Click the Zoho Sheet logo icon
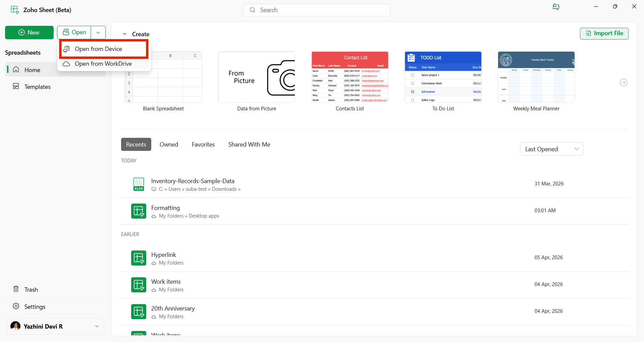 pos(15,10)
